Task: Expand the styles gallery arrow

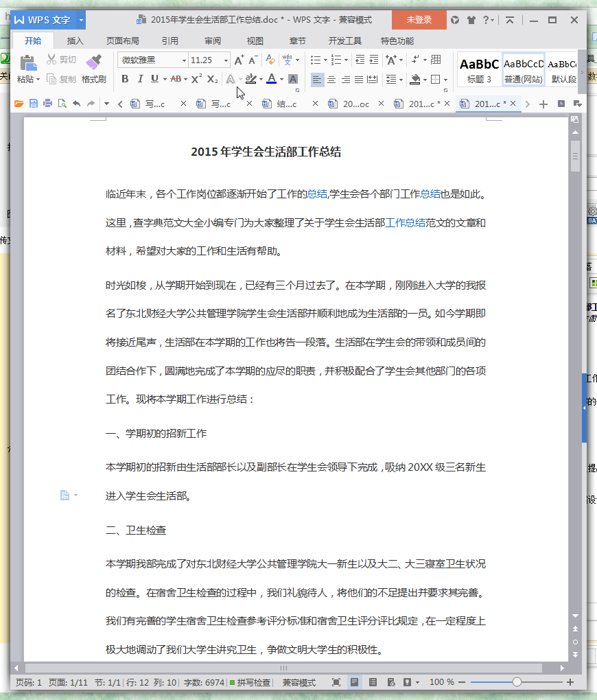Action: (582, 71)
